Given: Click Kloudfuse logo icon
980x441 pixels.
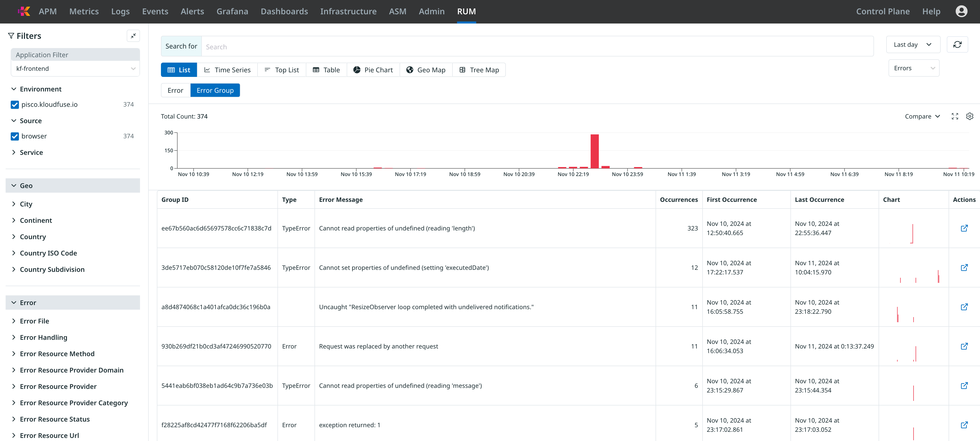Looking at the screenshot, I should coord(24,11).
